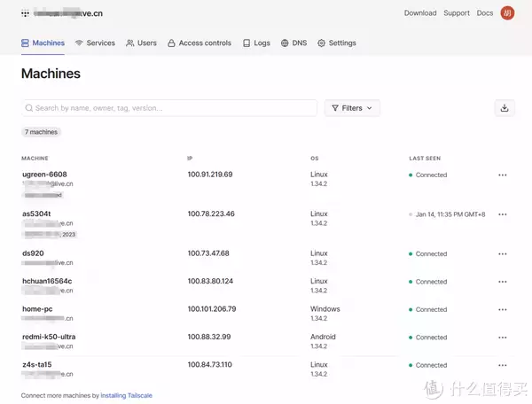Select IP address 100.83.80.124

click(210, 281)
